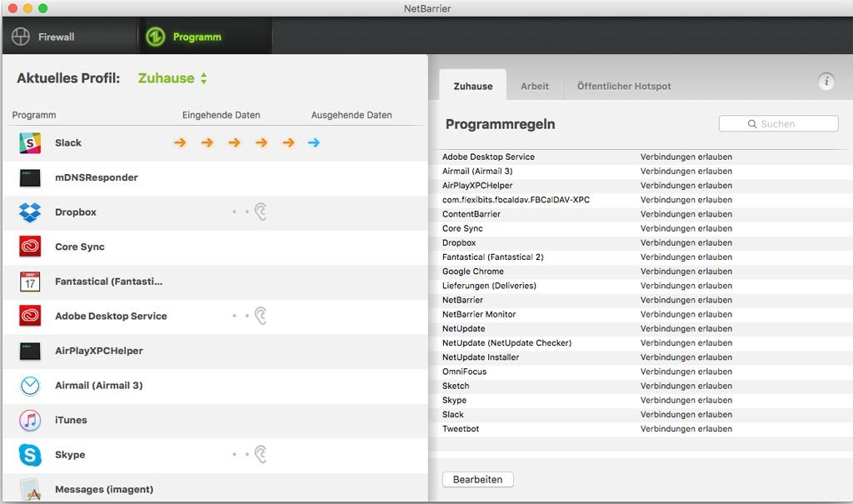Switch to the Programm tab
The width and height of the screenshot is (853, 504).
[x=206, y=37]
